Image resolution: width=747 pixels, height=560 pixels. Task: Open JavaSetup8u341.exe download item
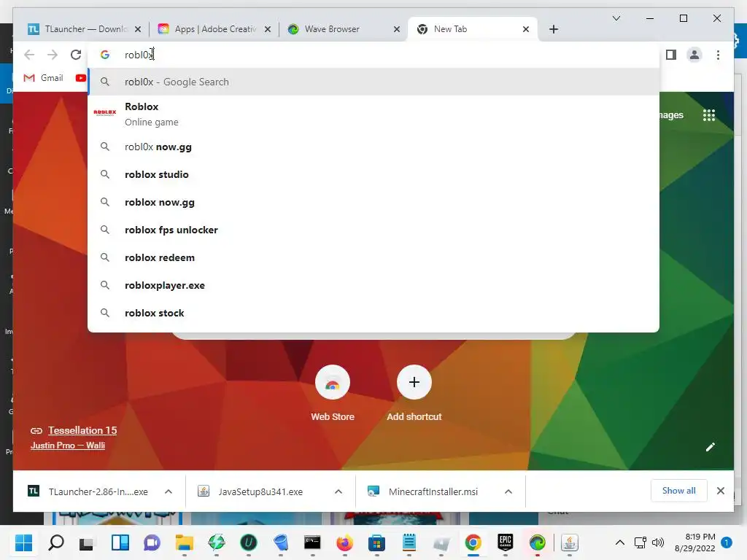pyautogui.click(x=250, y=491)
